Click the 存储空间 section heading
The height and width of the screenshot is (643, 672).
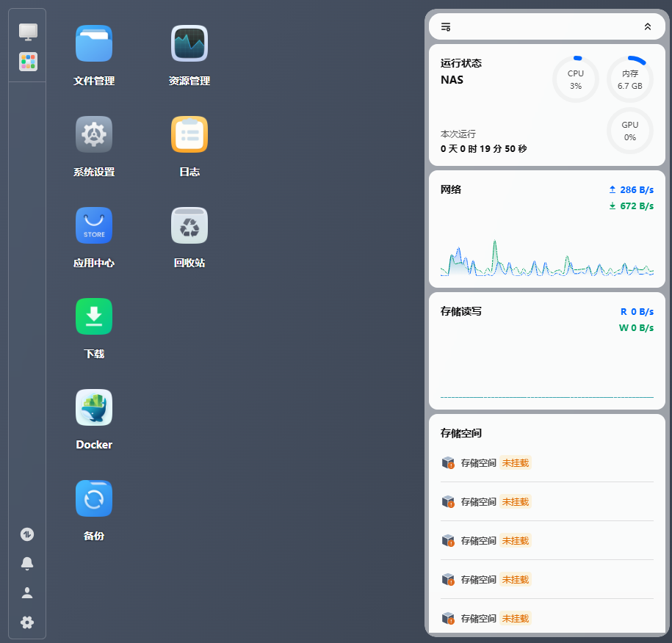tap(460, 433)
